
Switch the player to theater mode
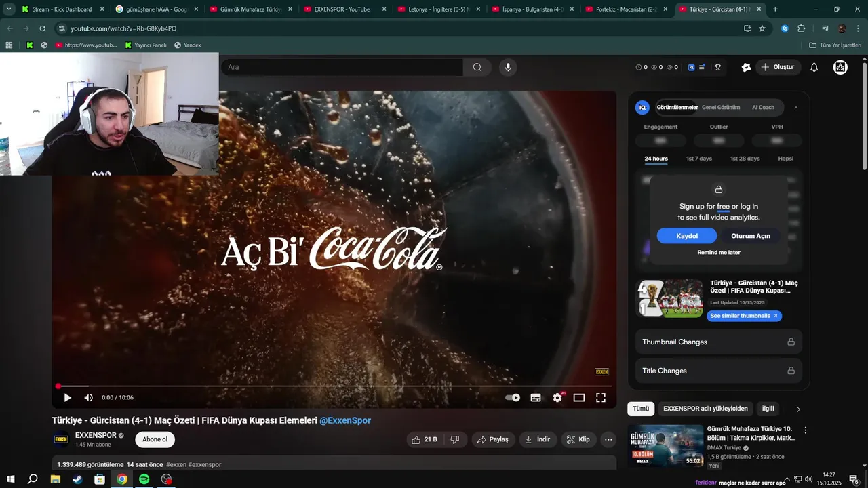tap(579, 398)
